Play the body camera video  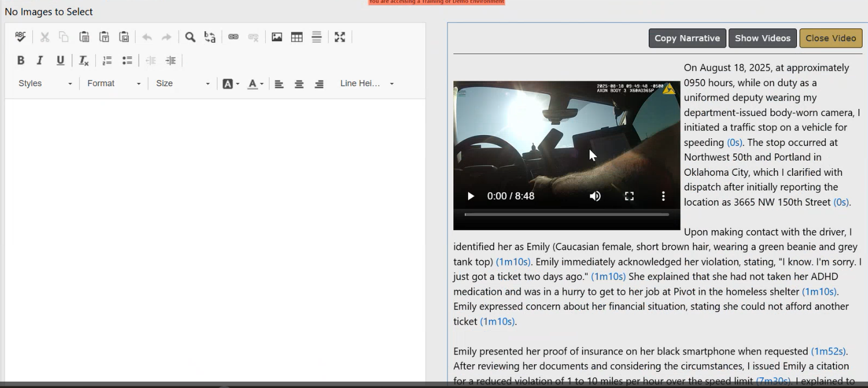pyautogui.click(x=471, y=196)
